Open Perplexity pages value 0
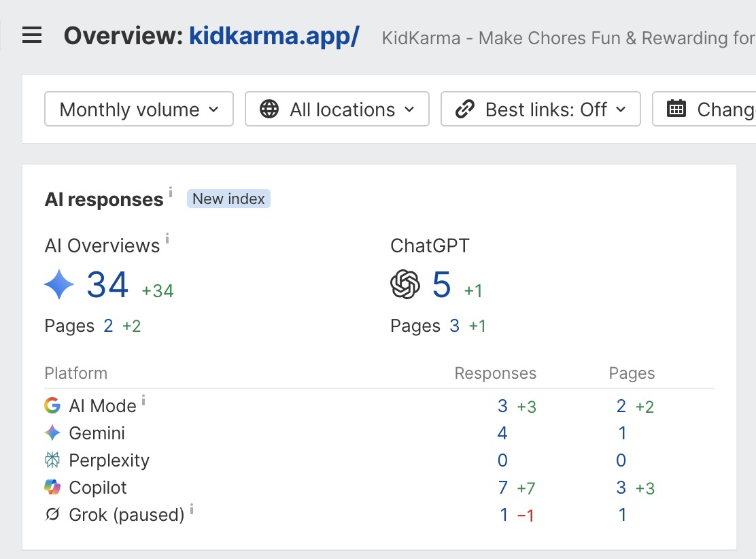The width and height of the screenshot is (756, 559). tap(621, 460)
